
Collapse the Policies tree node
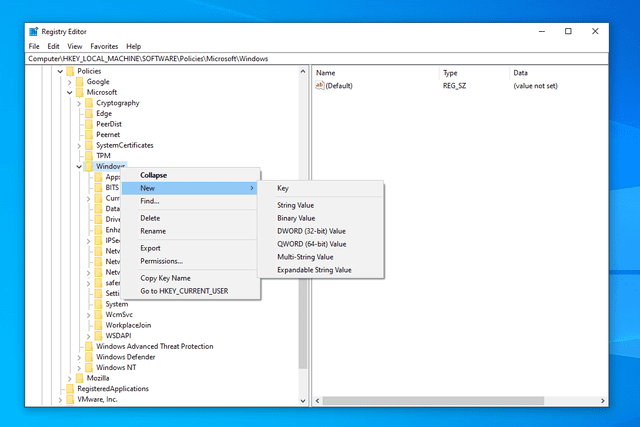[x=60, y=71]
